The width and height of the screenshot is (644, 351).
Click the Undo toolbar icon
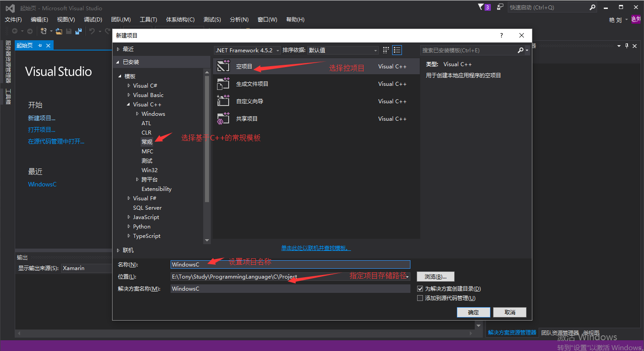pyautogui.click(x=92, y=31)
